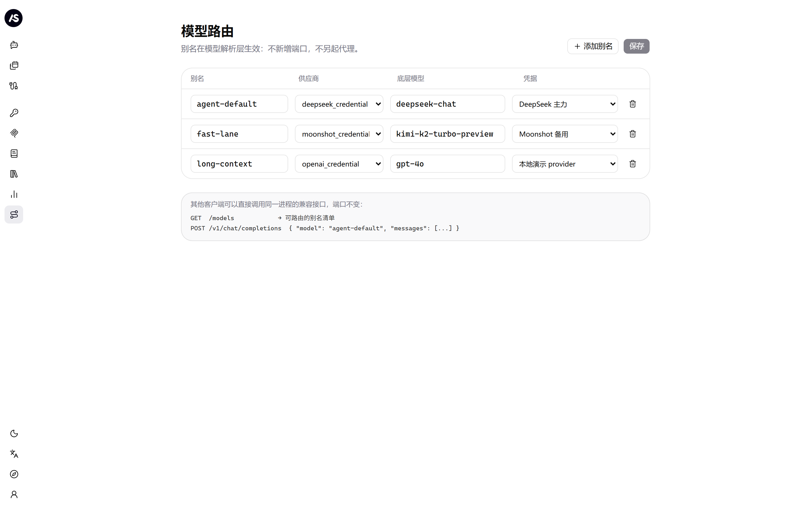Delete the fast-lane alias row
The image size is (812, 508).
click(632, 134)
